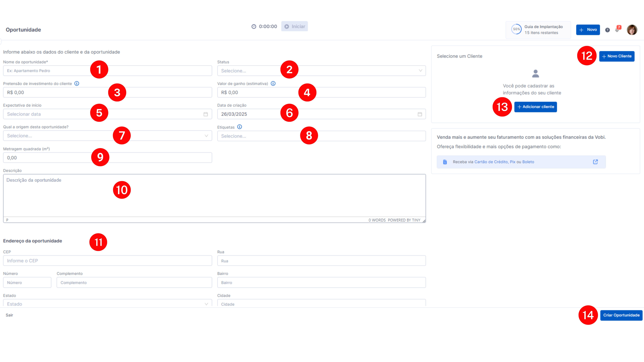This screenshot has width=644, height=362.
Task: Click the Sair link at bottom left
Action: point(9,315)
